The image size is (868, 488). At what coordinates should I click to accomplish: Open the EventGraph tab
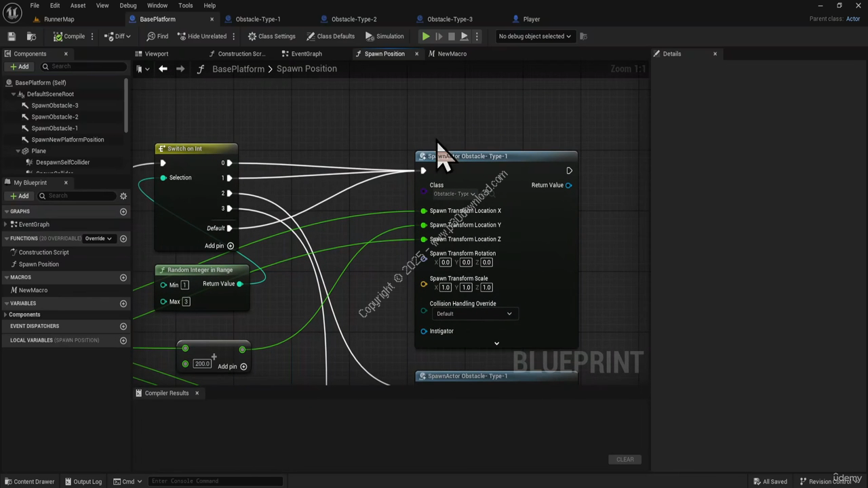pyautogui.click(x=306, y=54)
